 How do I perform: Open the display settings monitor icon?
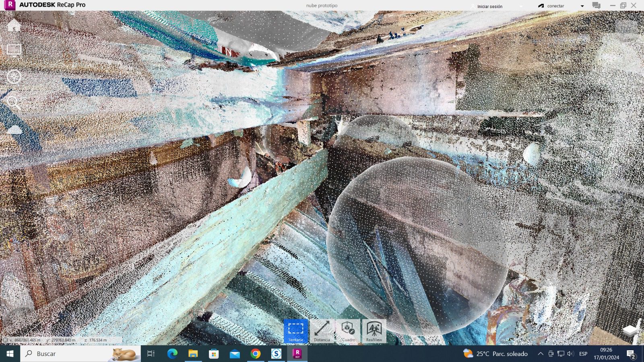[14, 50]
